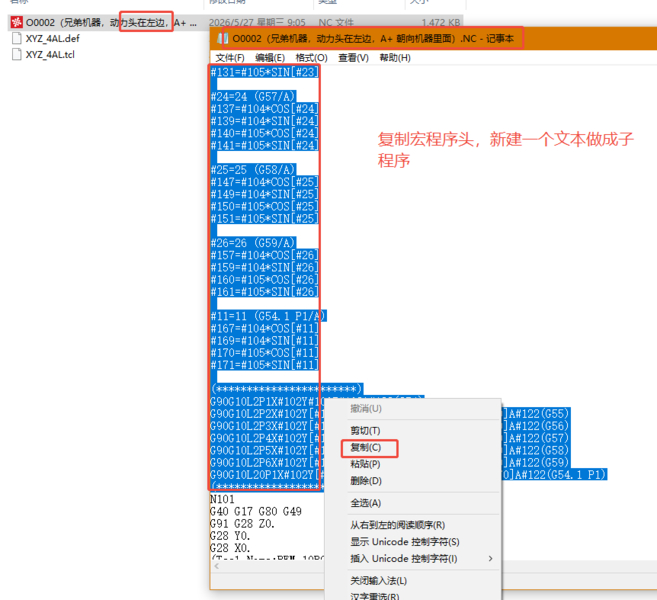The width and height of the screenshot is (657, 600).
Task: Open the 查看(V) menu in Notepad
Action: (353, 58)
